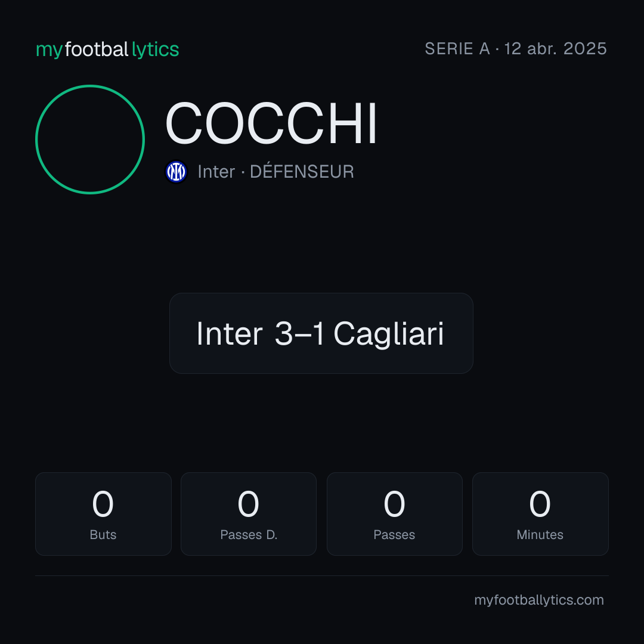
Task: Click the zero value above Buts
Action: pos(103,503)
